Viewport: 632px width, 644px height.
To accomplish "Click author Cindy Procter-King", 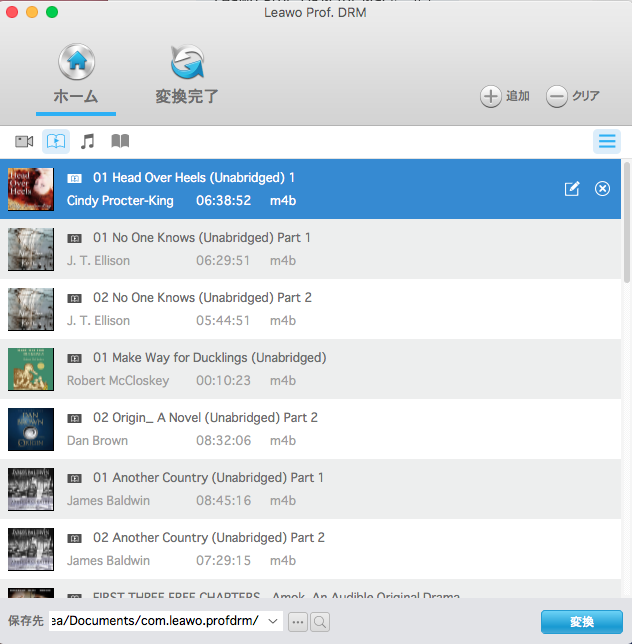I will click(x=120, y=201).
